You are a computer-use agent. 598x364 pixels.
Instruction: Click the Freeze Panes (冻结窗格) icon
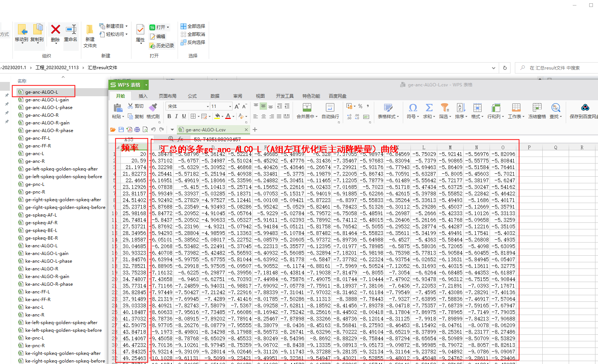tap(537, 108)
